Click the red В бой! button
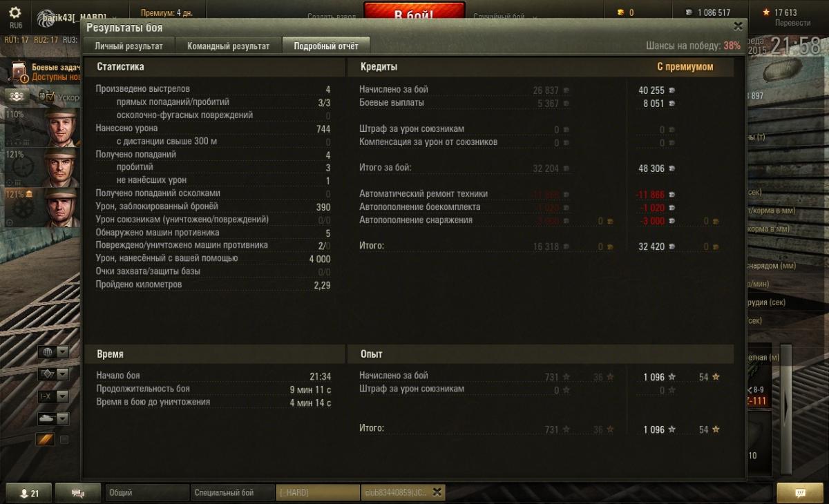The height and width of the screenshot is (504, 829). (414, 14)
